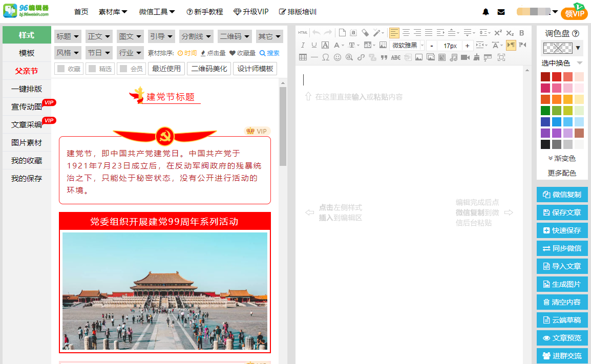Apply superscript using the x² icon

498,32
